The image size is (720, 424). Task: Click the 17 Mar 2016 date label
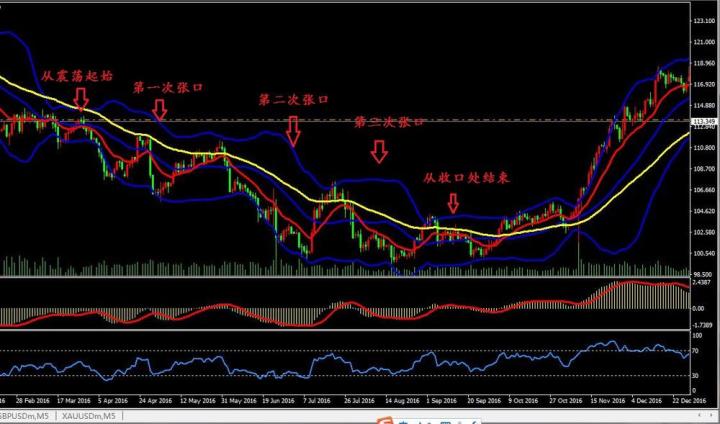point(74,401)
